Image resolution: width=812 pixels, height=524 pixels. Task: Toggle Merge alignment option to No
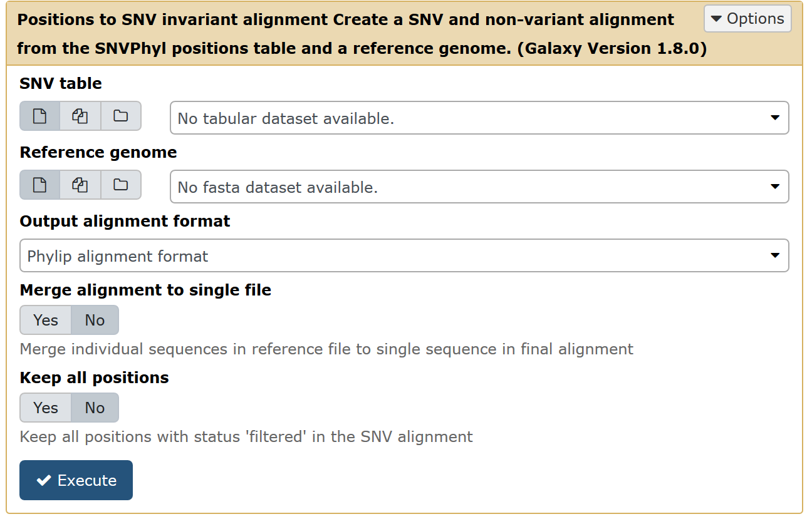(94, 320)
